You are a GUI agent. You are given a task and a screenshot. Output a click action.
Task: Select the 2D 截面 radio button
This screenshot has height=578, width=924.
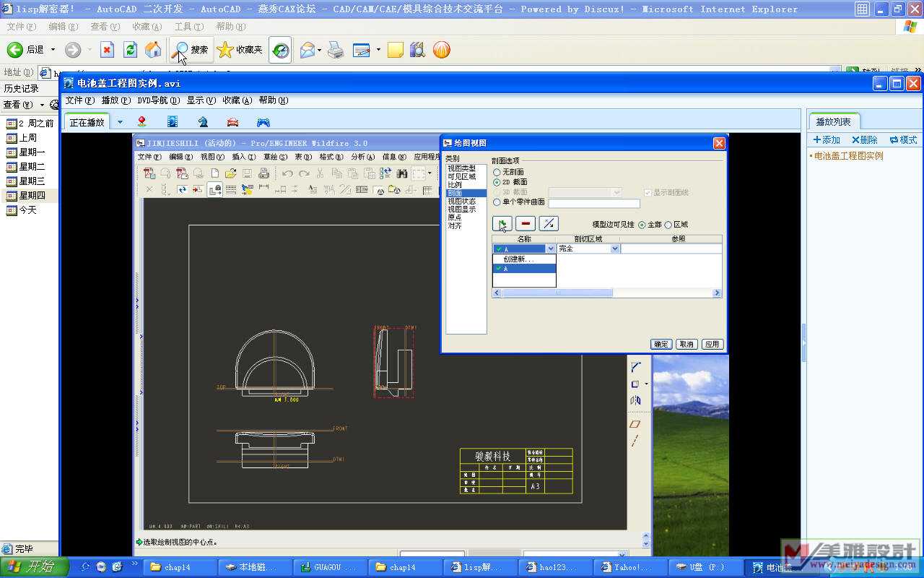pyautogui.click(x=497, y=182)
